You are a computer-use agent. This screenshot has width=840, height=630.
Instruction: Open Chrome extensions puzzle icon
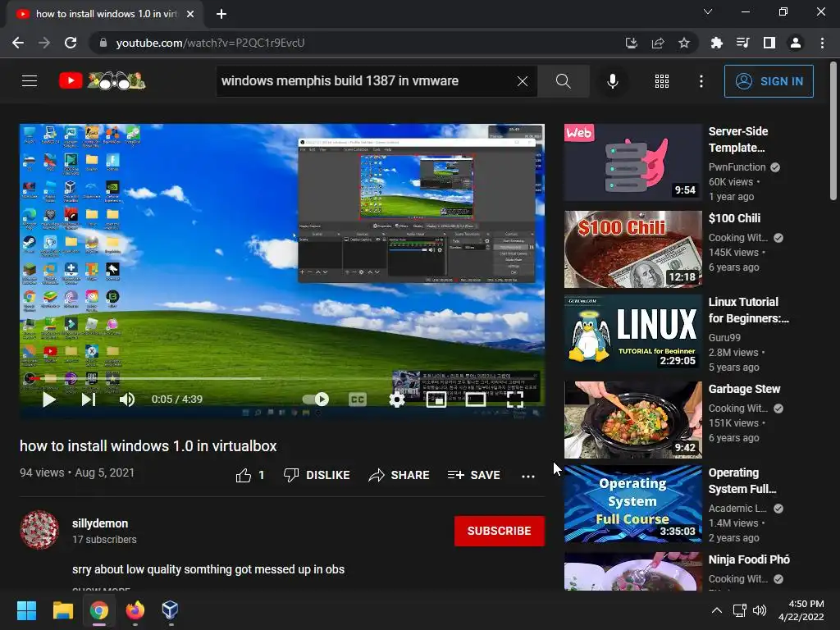pos(716,43)
